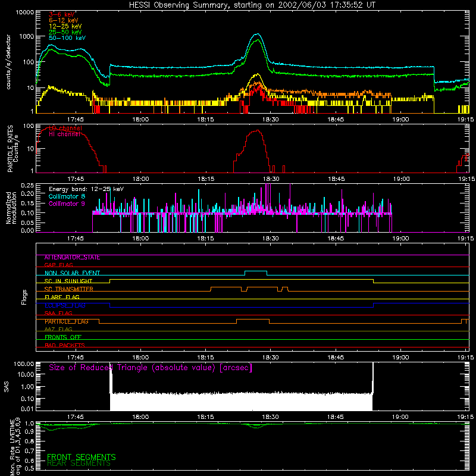Screen dimensions: 476x476
Task: Click the FRONTS_OFF flag label
Action: click(63, 337)
